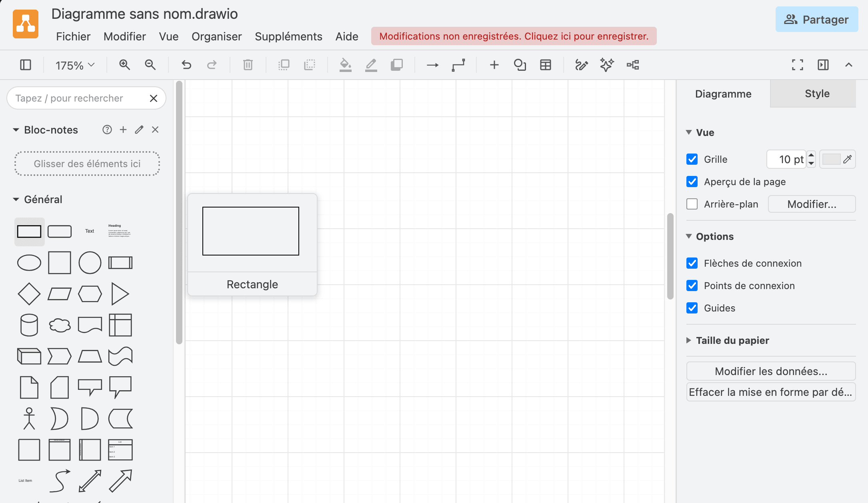Select the freehand drawing tool icon

581,65
